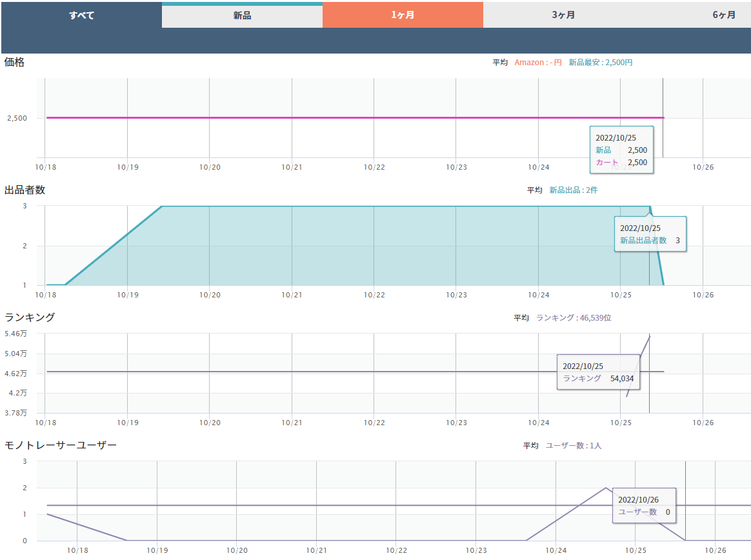751x560 pixels.
Task: Click the ランキング 46,539位 legend label
Action: pyautogui.click(x=574, y=318)
